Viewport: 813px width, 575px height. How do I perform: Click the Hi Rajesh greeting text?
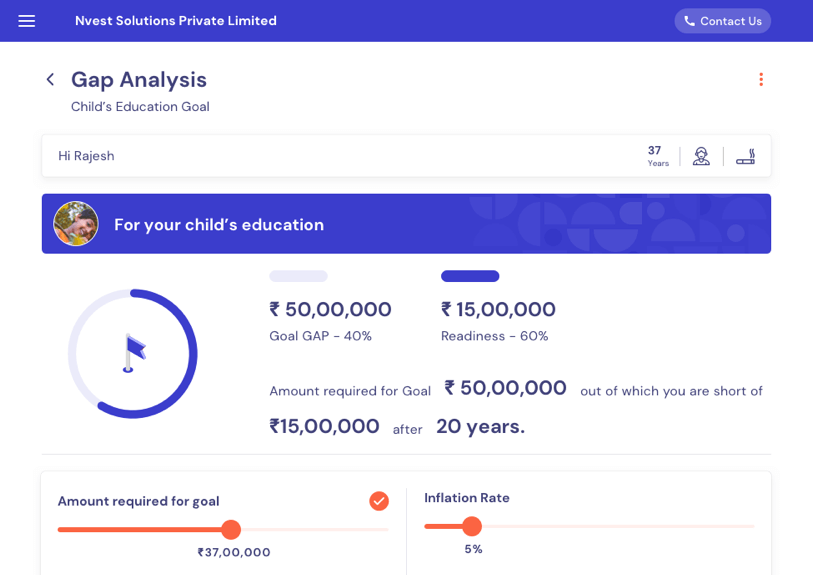click(86, 156)
